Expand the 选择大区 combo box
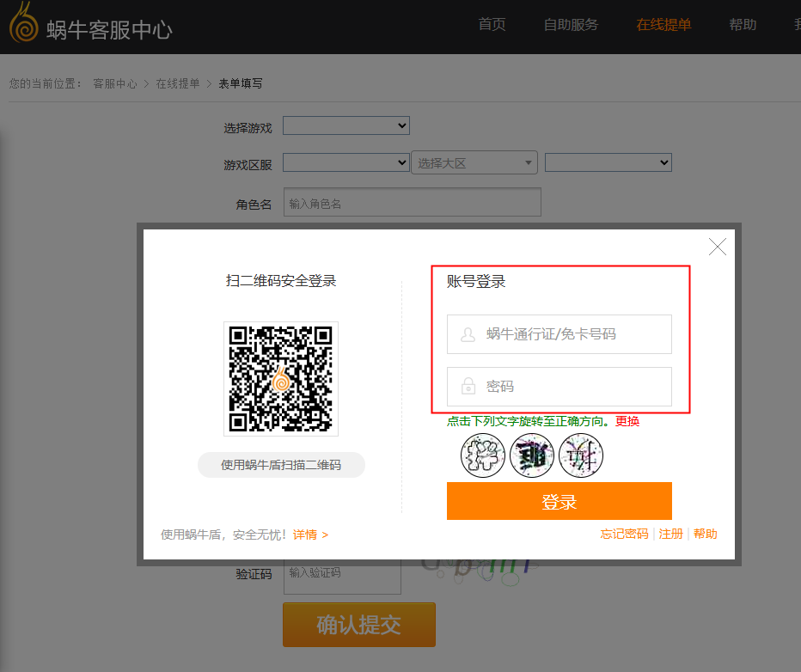This screenshot has width=801, height=672. 475,162
